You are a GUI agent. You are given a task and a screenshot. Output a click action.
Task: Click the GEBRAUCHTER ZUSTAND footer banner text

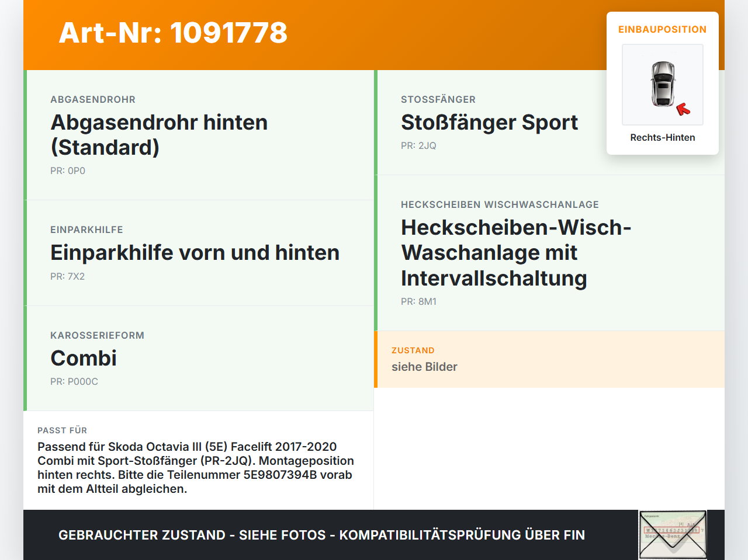point(321,535)
